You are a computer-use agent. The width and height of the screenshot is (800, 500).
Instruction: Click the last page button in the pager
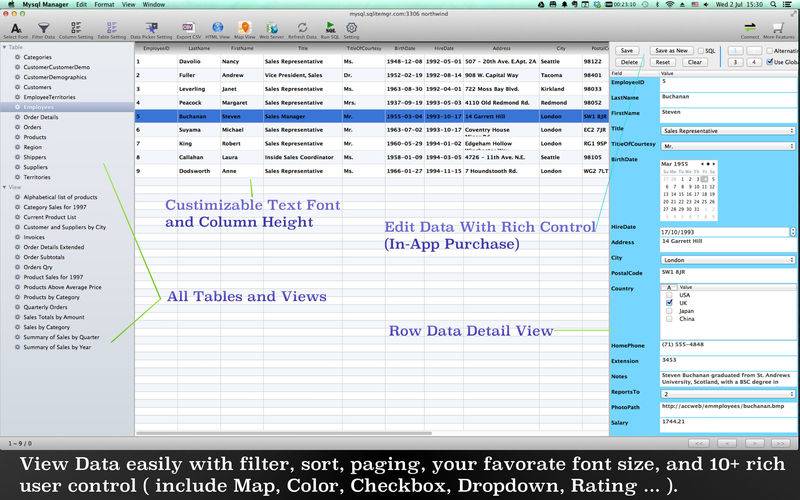[x=781, y=443]
